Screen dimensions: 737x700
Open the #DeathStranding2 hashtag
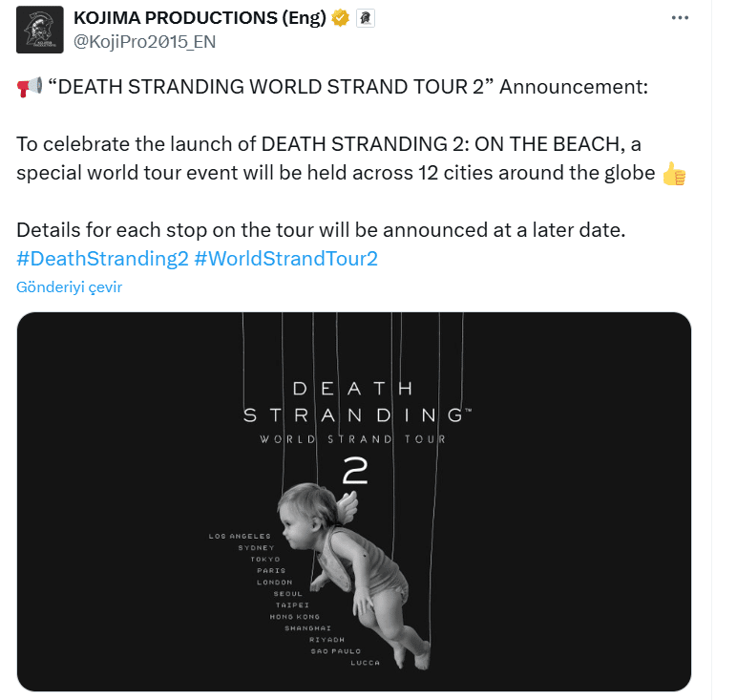(102, 259)
